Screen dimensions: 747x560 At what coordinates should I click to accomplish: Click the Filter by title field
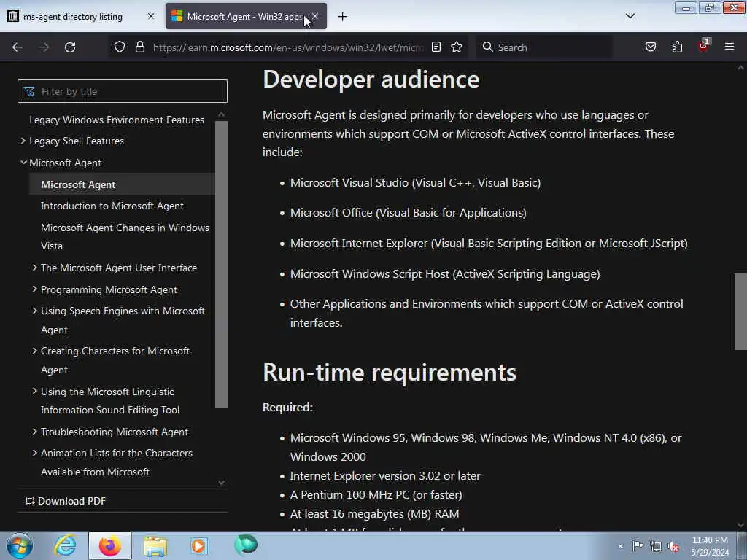(123, 91)
